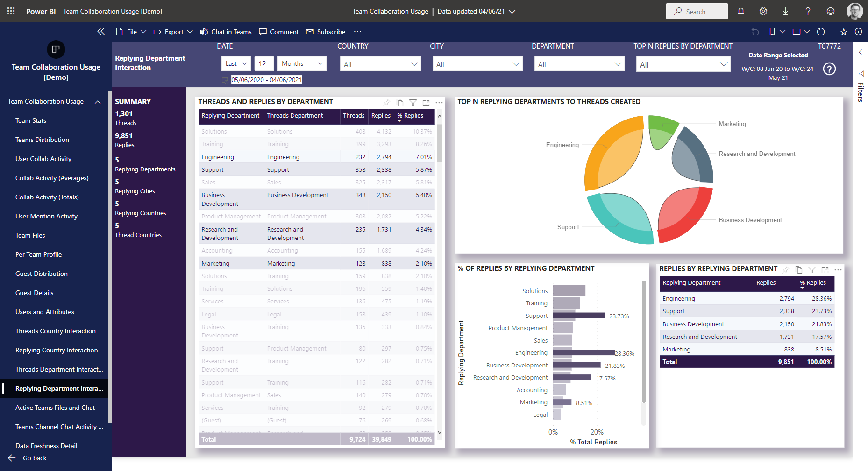The width and height of the screenshot is (868, 471).
Task: Open user profile avatar
Action: 855,11
